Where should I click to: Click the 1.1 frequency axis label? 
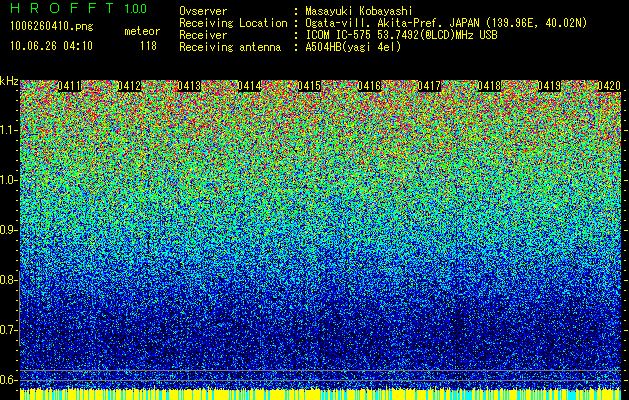point(8,130)
